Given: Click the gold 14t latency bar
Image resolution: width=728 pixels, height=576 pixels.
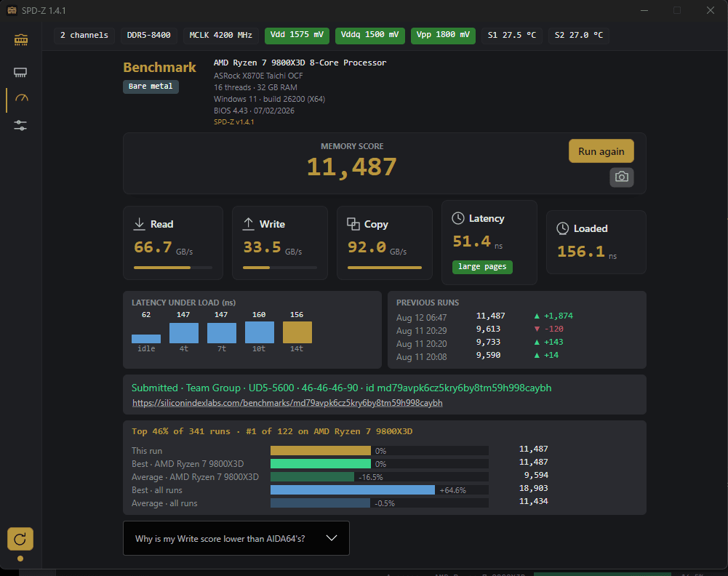Looking at the screenshot, I should pyautogui.click(x=297, y=332).
